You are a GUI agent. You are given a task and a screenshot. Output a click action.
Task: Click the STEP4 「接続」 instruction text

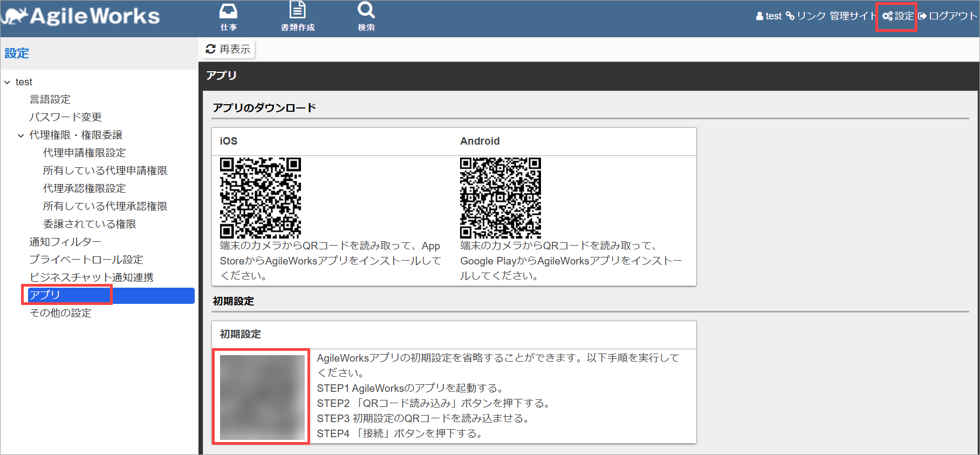click(401, 433)
